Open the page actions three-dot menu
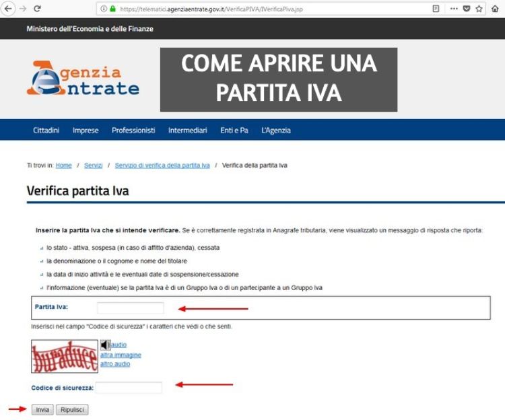The image size is (505, 420). 454,9
